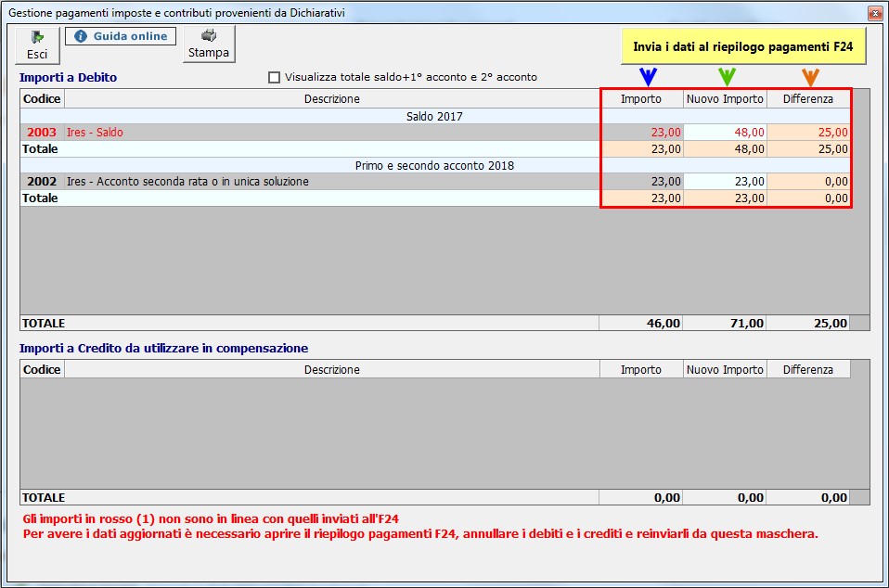Click Differenza header in debit table

(808, 98)
